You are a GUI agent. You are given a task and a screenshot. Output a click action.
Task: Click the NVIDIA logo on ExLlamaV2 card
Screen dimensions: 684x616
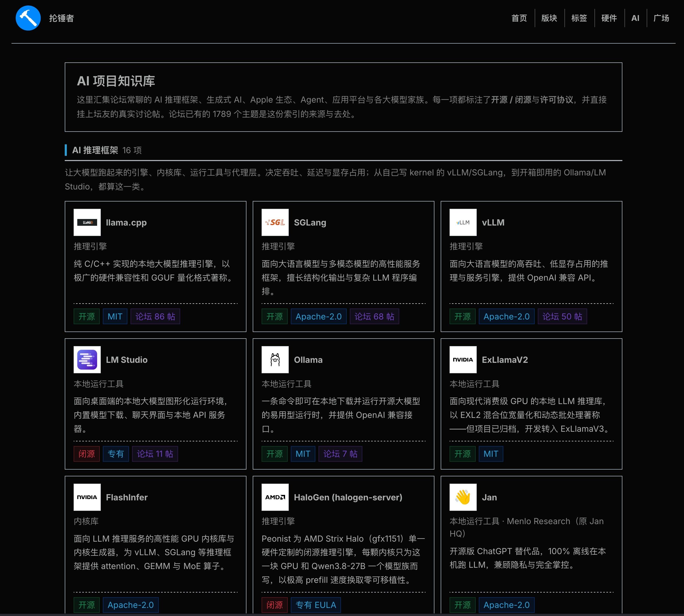click(463, 360)
